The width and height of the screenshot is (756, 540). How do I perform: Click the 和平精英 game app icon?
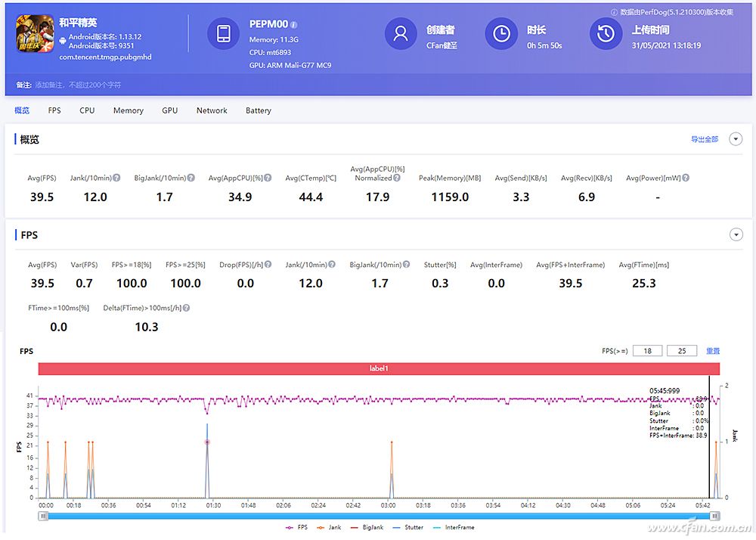click(x=35, y=34)
